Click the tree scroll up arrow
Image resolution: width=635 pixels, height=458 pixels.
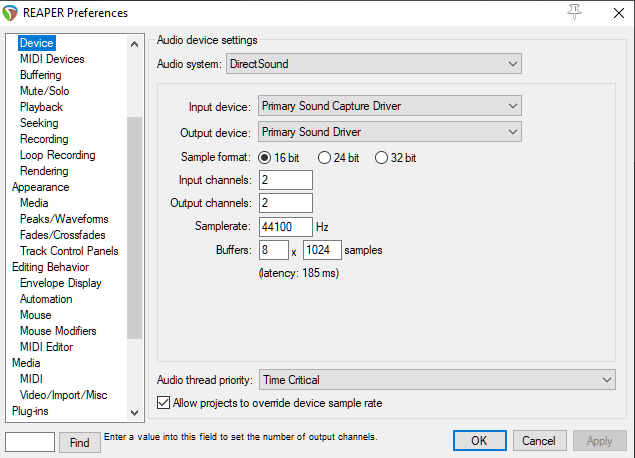click(x=135, y=44)
